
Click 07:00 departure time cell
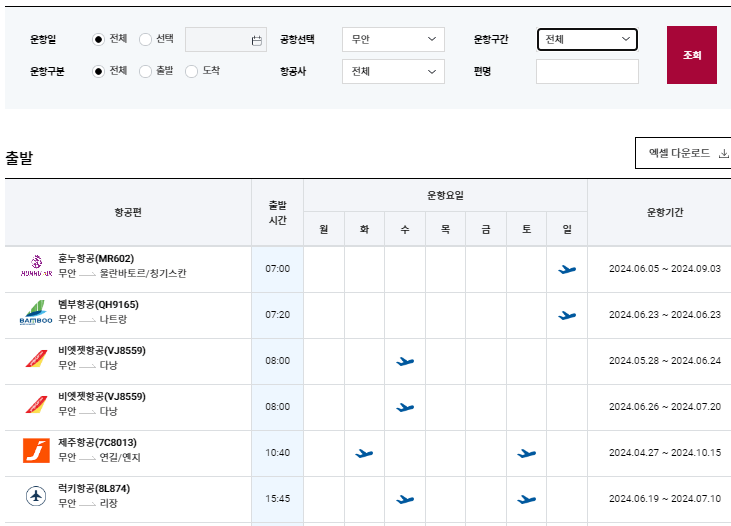(277, 269)
